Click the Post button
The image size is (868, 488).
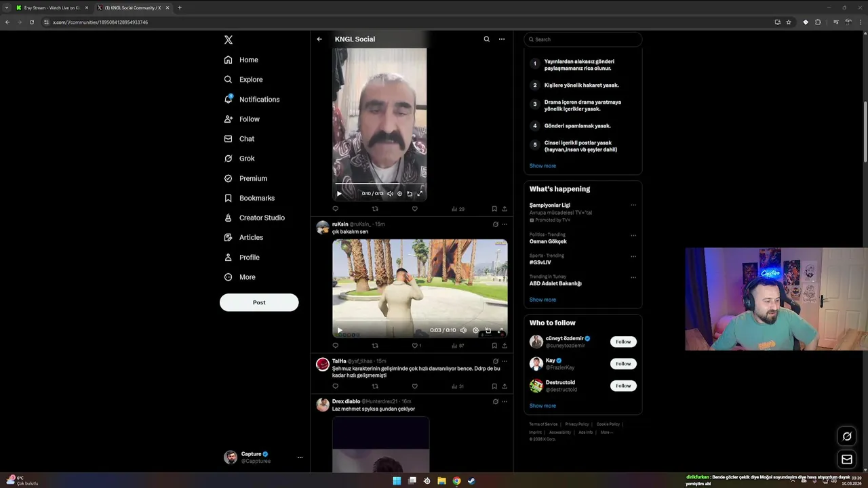click(x=259, y=302)
